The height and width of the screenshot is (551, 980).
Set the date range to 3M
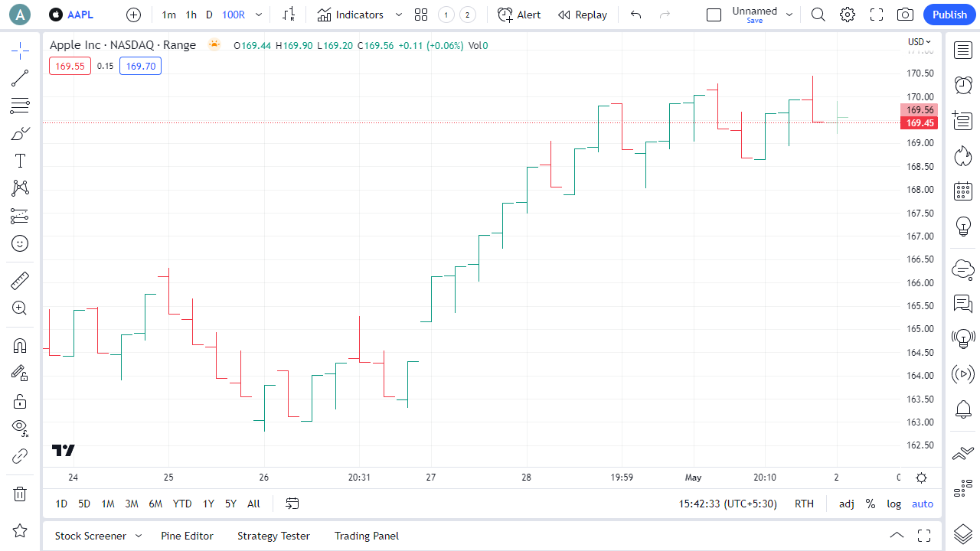(x=132, y=504)
